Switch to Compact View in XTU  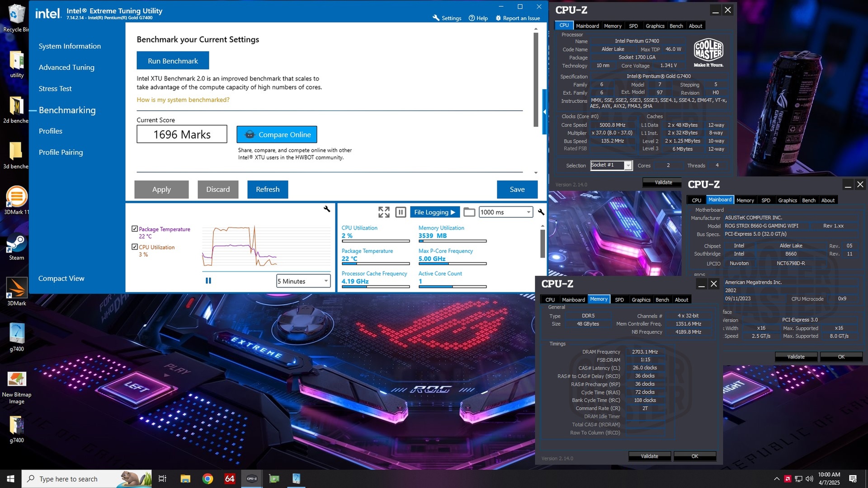click(x=61, y=278)
